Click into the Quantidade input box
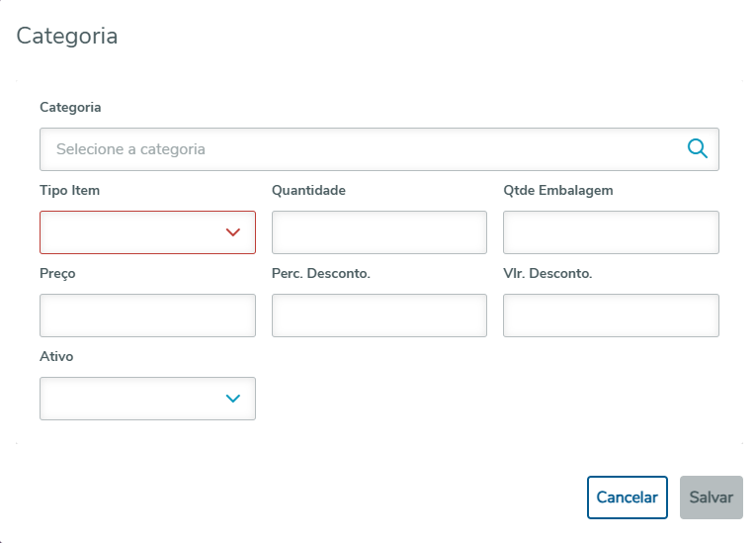Image resolution: width=756 pixels, height=543 pixels. pyautogui.click(x=378, y=232)
